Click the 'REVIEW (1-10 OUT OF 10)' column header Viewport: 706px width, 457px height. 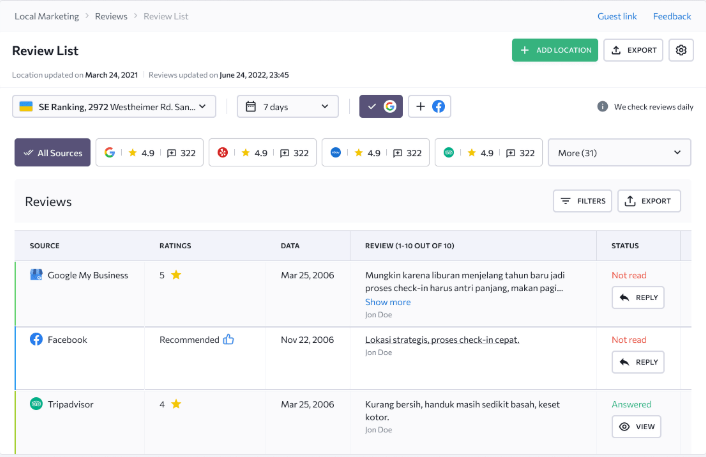point(409,245)
